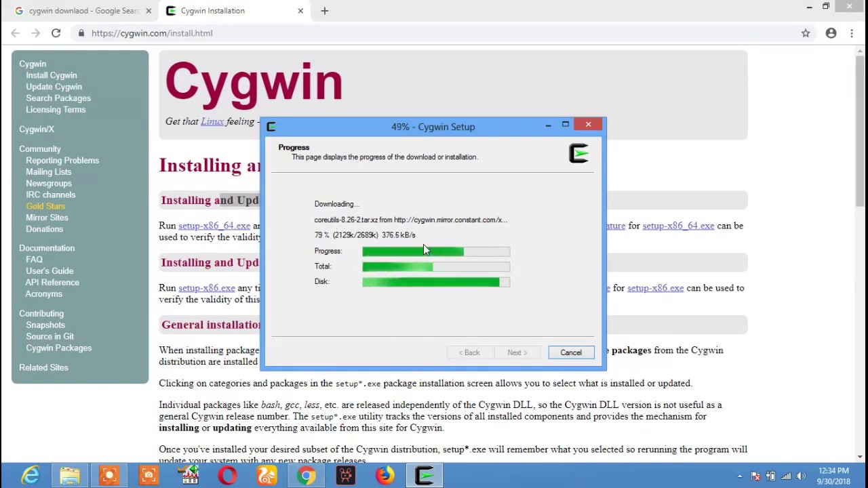Click the Disk progress bar
Viewport: 868px width, 488px height.
click(436, 282)
